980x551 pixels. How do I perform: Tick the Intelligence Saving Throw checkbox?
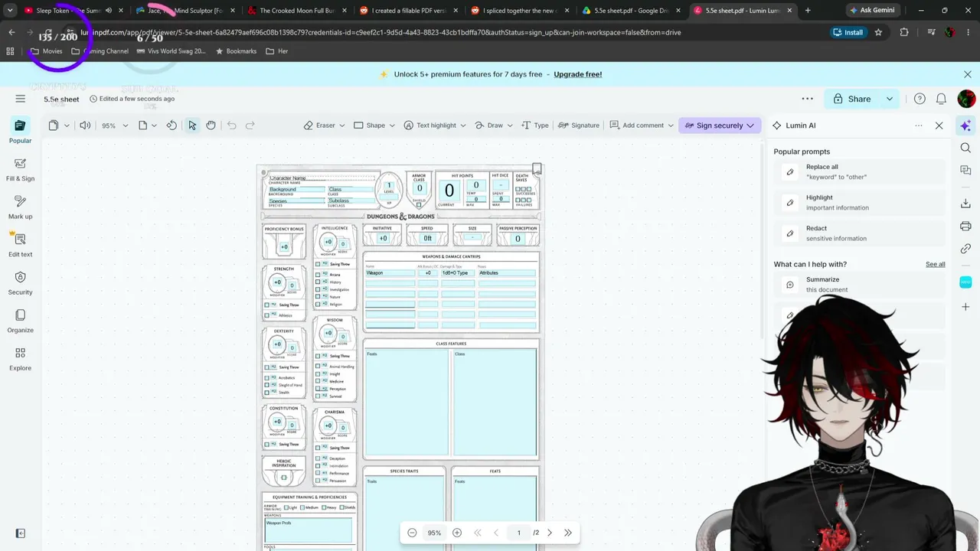pos(318,264)
